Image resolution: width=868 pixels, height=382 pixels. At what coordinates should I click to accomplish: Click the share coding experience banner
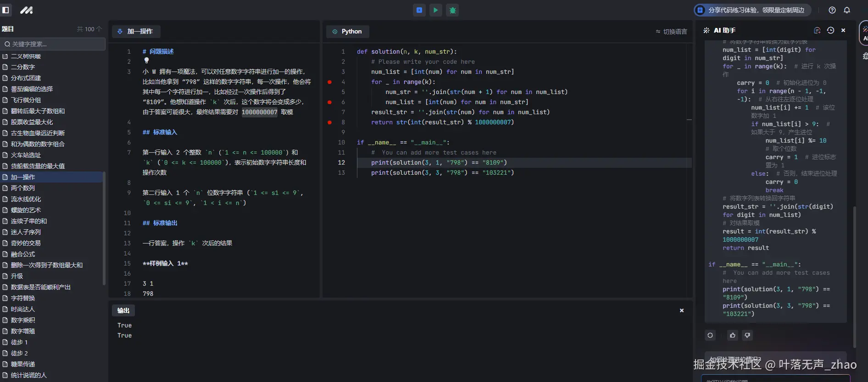coord(752,10)
